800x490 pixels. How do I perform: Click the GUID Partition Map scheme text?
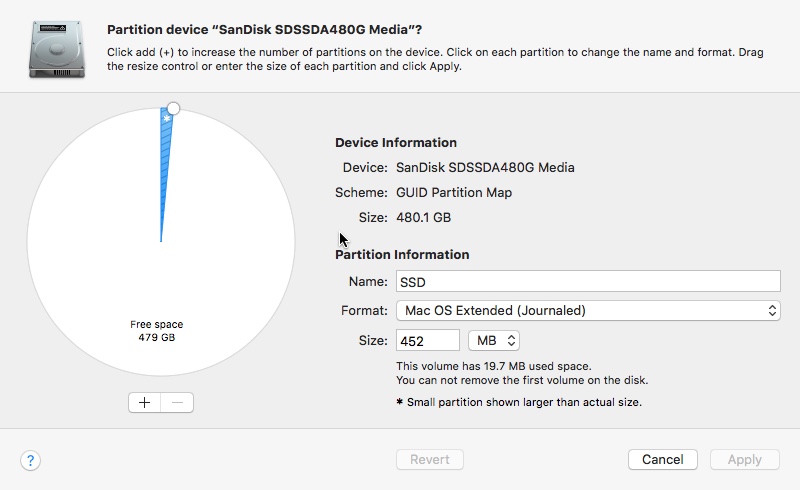(454, 192)
